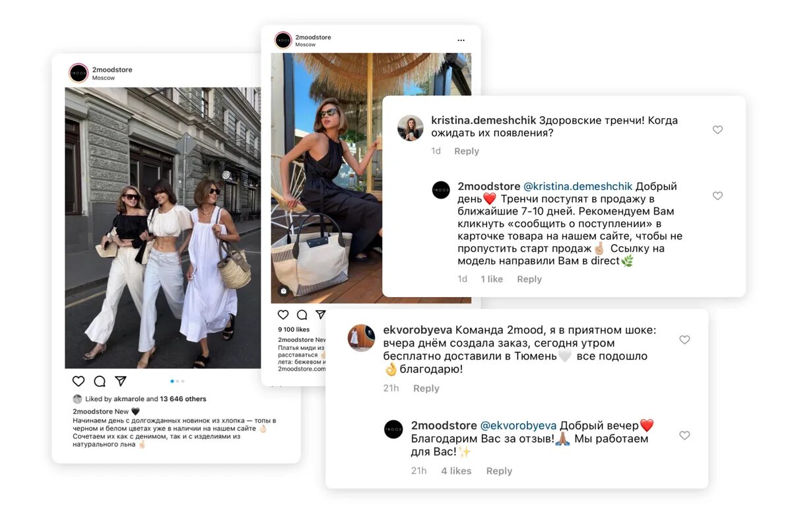Select carousel dots indicator under street photo

click(178, 381)
